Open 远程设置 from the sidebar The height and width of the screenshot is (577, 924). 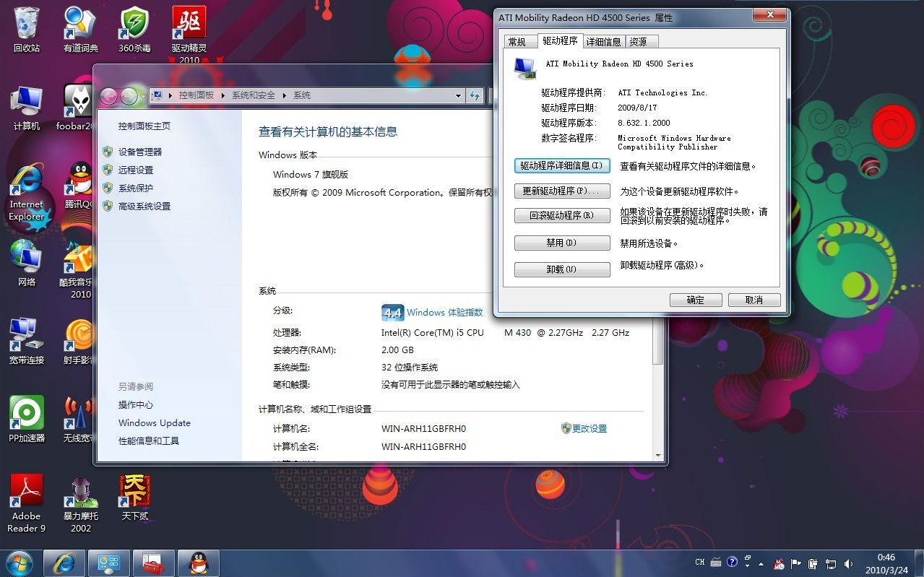[136, 170]
